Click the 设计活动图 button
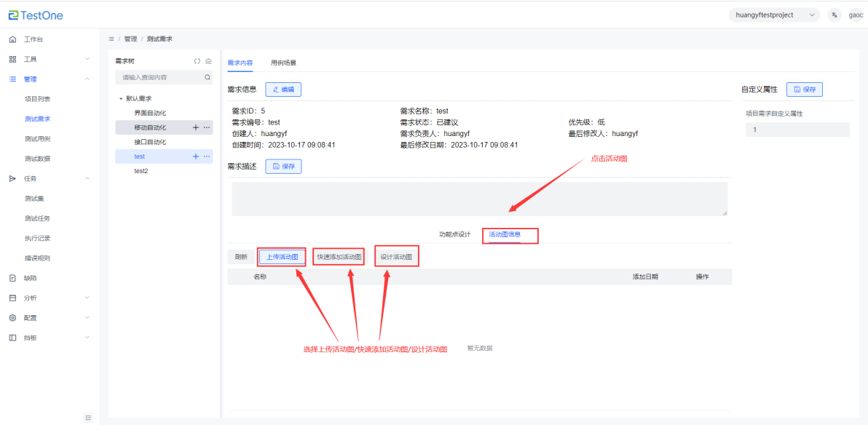868x425 pixels. coord(396,257)
